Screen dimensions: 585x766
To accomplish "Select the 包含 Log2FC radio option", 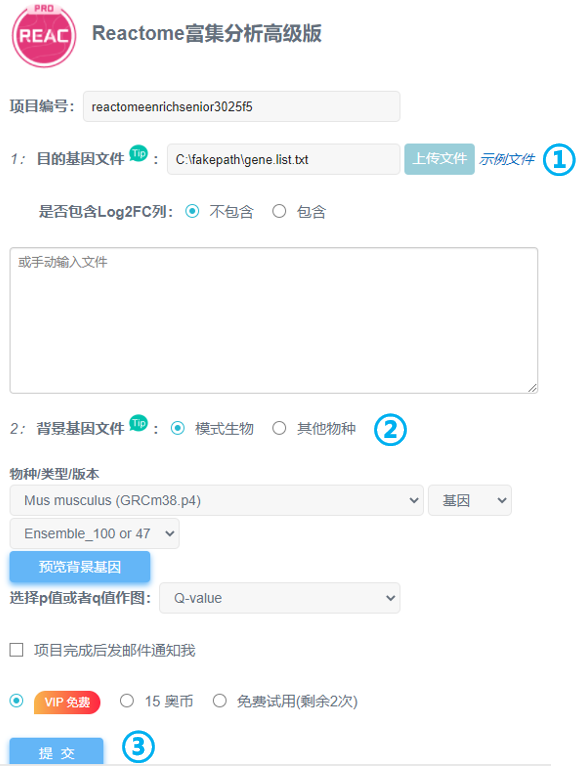I will pos(279,211).
